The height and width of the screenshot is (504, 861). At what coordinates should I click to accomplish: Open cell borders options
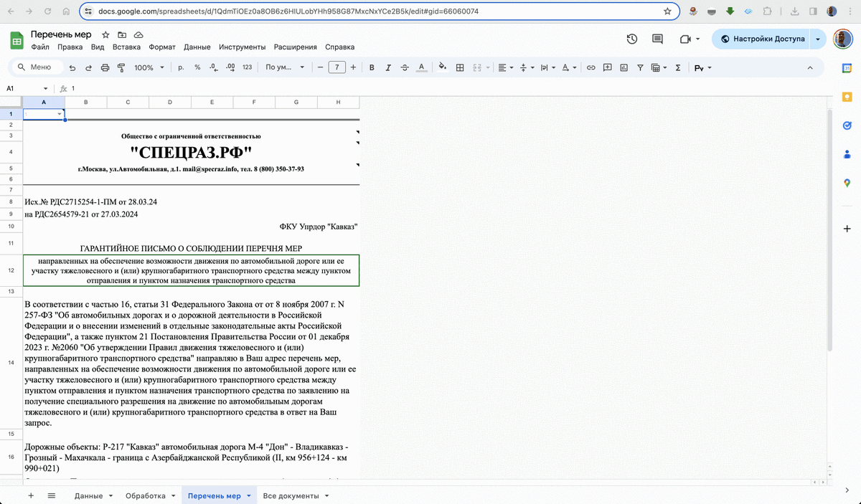click(459, 67)
